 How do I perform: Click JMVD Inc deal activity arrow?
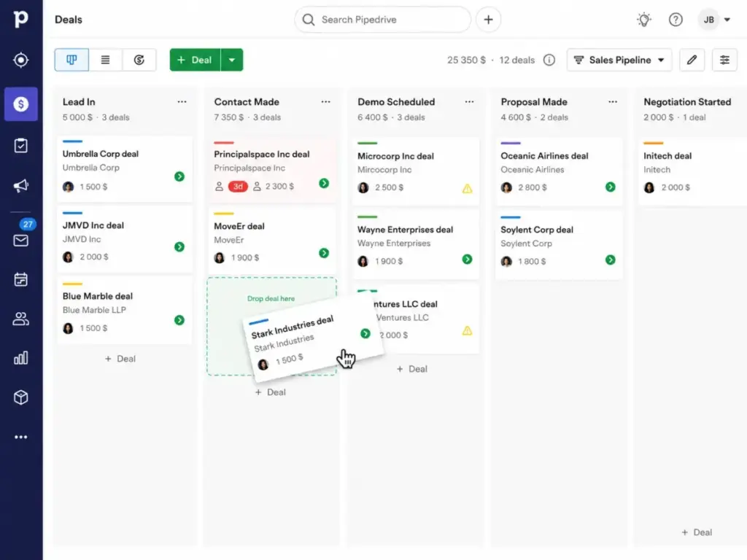pos(179,246)
